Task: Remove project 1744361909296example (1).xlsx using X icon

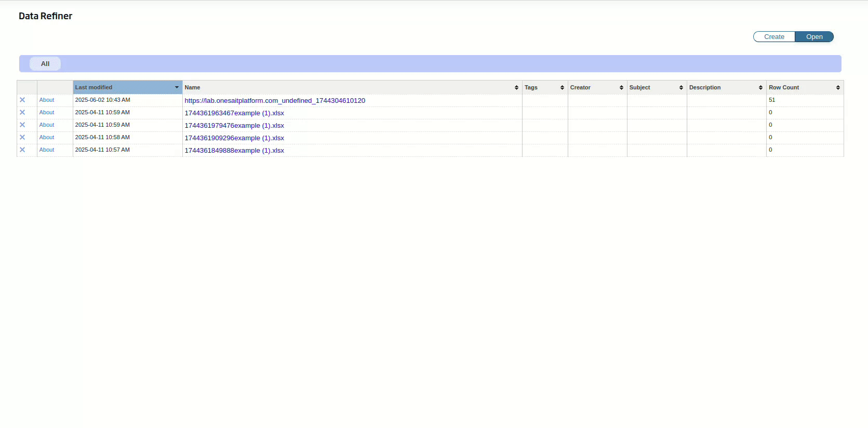Action: (x=22, y=137)
